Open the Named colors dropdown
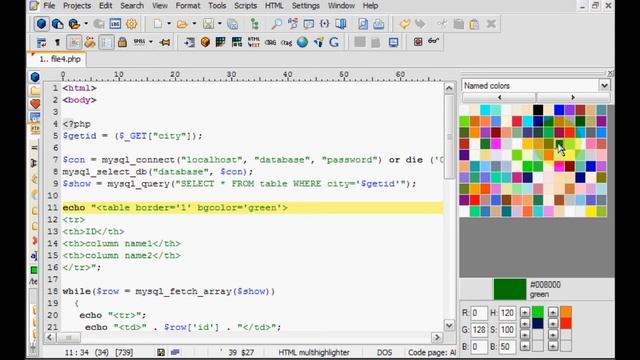The image size is (640, 360). pyautogui.click(x=604, y=85)
